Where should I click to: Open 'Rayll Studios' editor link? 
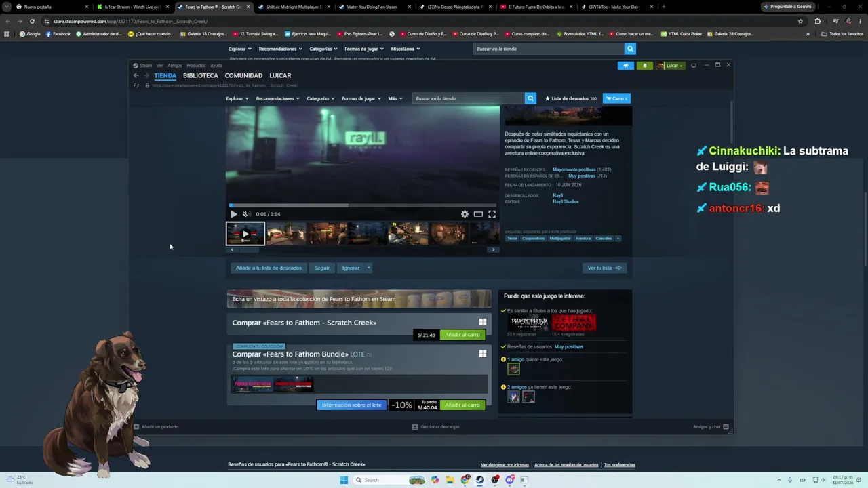click(566, 201)
